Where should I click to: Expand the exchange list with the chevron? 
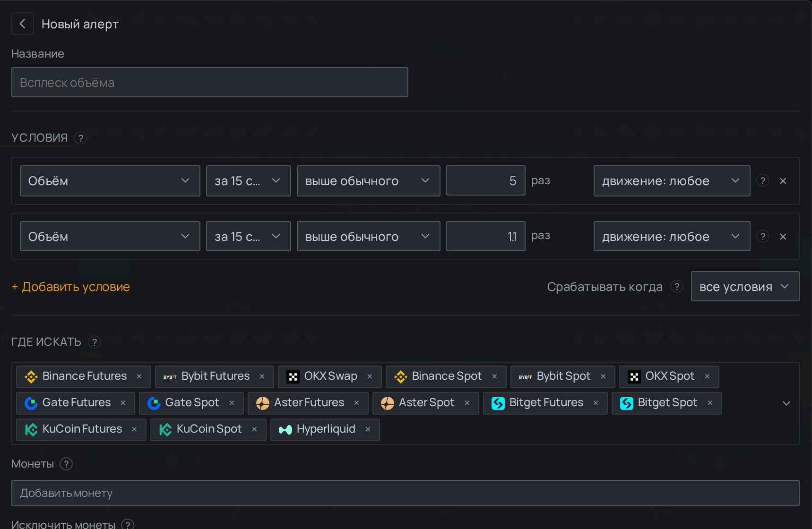pyautogui.click(x=786, y=403)
